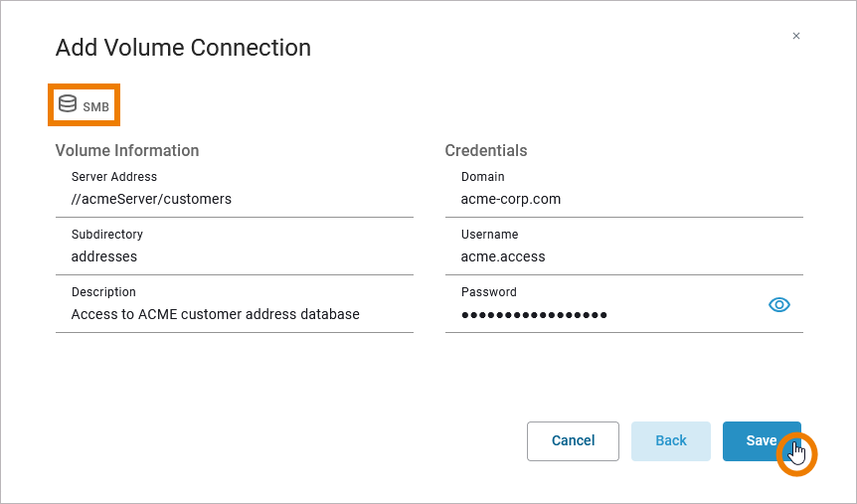Click the SMB text label
This screenshot has width=857, height=504.
(96, 106)
